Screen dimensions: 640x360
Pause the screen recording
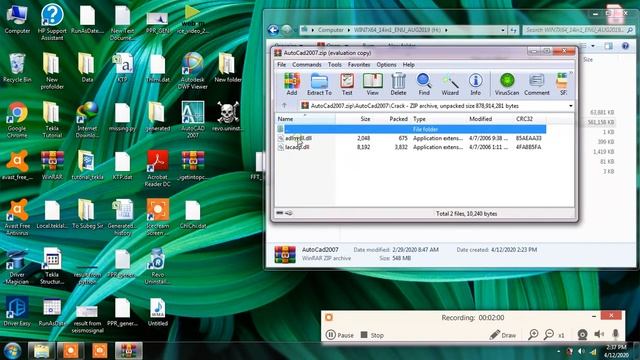click(340, 335)
